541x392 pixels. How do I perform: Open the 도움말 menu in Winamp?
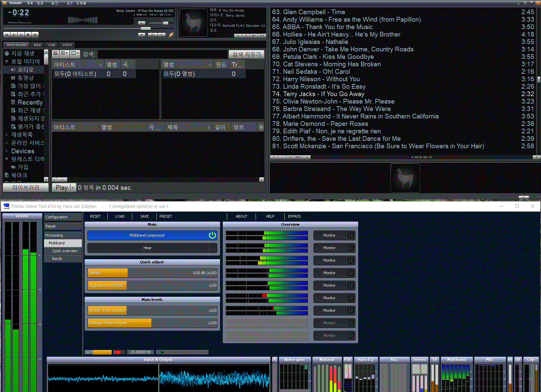(x=81, y=3)
